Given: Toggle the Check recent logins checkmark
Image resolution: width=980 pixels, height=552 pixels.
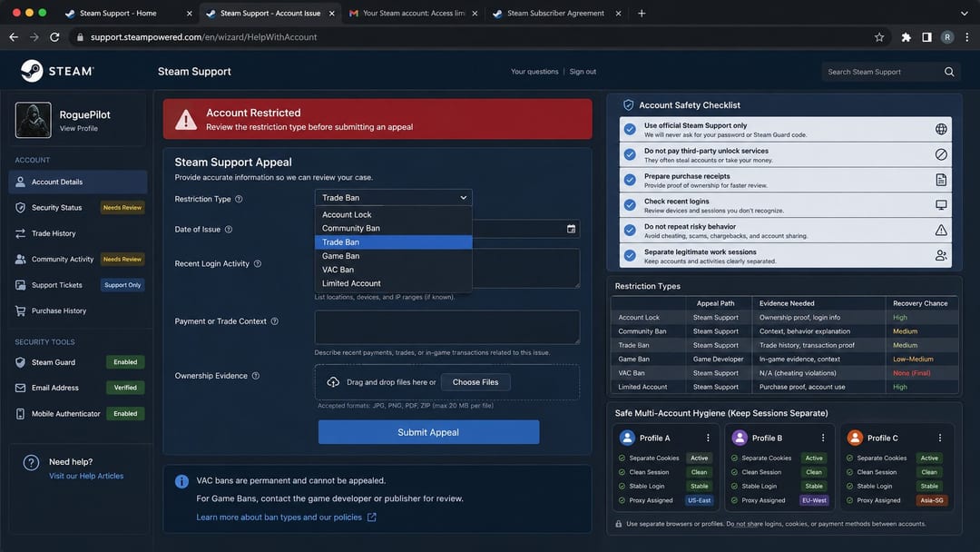Looking at the screenshot, I should tap(630, 205).
